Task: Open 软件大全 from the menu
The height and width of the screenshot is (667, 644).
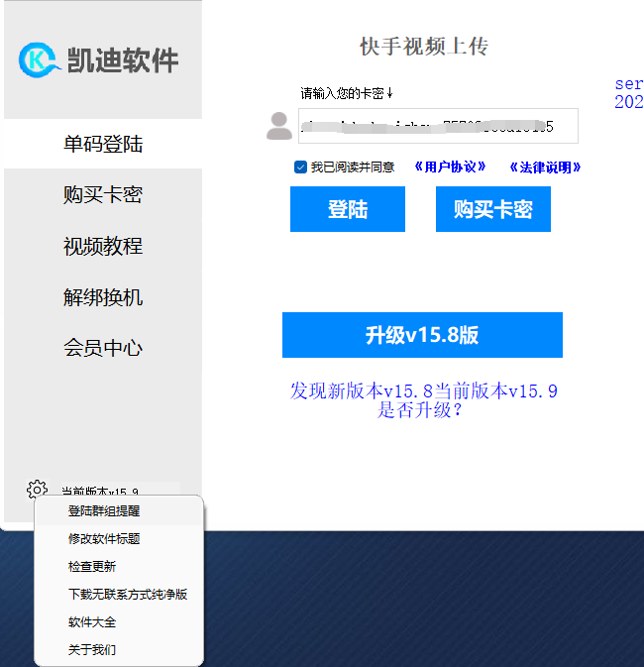Action: pyautogui.click(x=119, y=622)
